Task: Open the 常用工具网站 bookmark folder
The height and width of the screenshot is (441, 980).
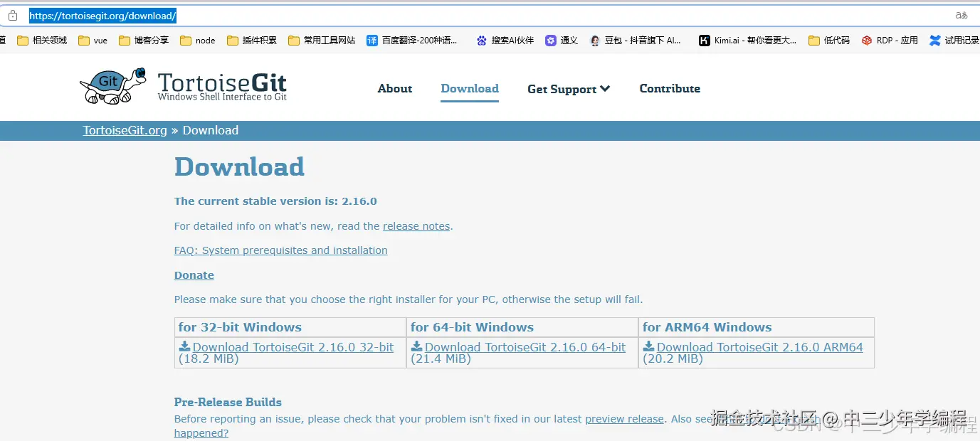Action: (322, 41)
